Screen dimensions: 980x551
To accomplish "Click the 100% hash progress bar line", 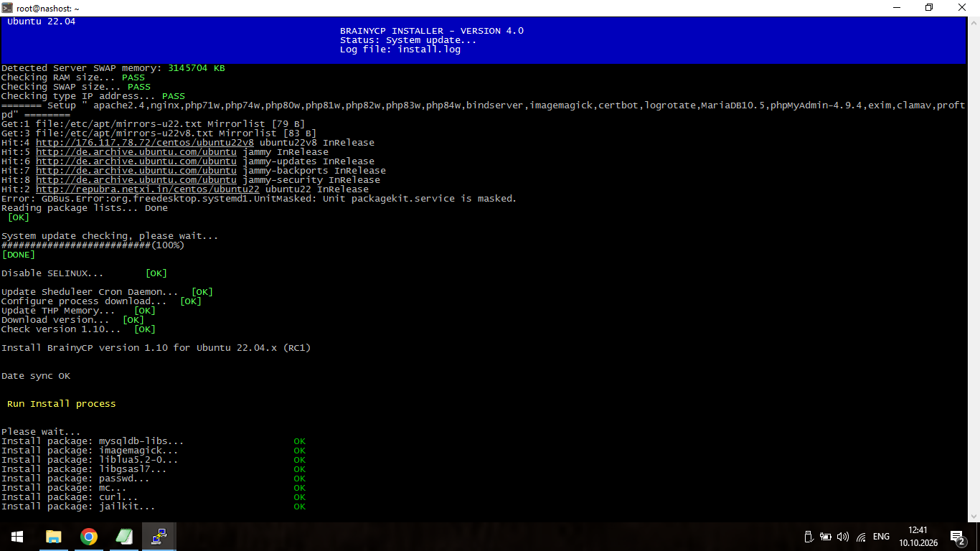I will [x=93, y=245].
